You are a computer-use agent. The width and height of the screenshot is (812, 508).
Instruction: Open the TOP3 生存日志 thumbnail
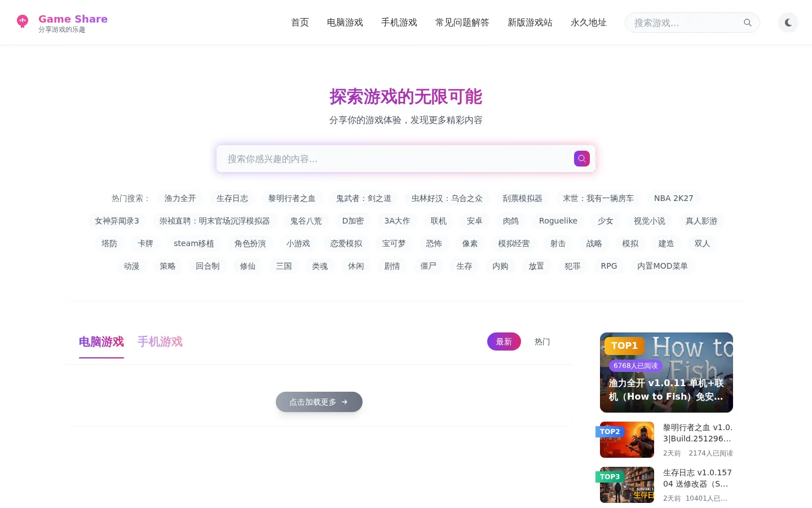(x=627, y=485)
